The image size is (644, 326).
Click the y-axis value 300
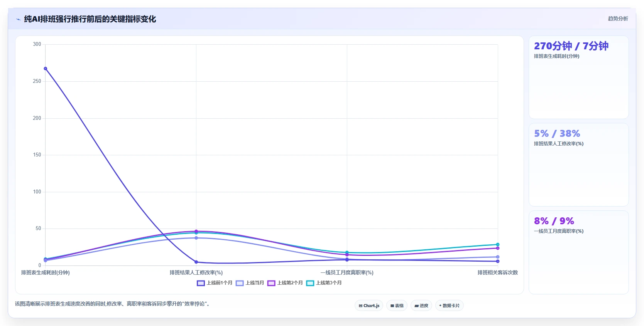pos(37,44)
